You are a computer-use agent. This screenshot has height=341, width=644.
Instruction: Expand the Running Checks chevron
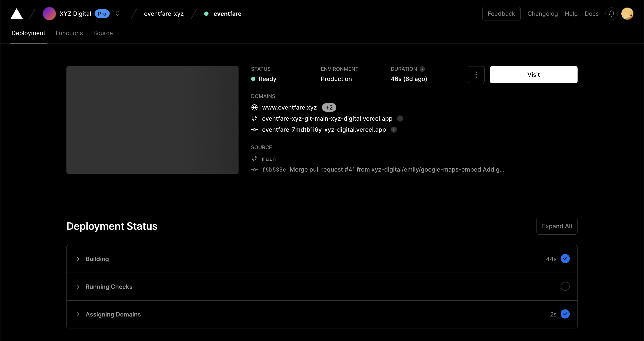click(78, 287)
